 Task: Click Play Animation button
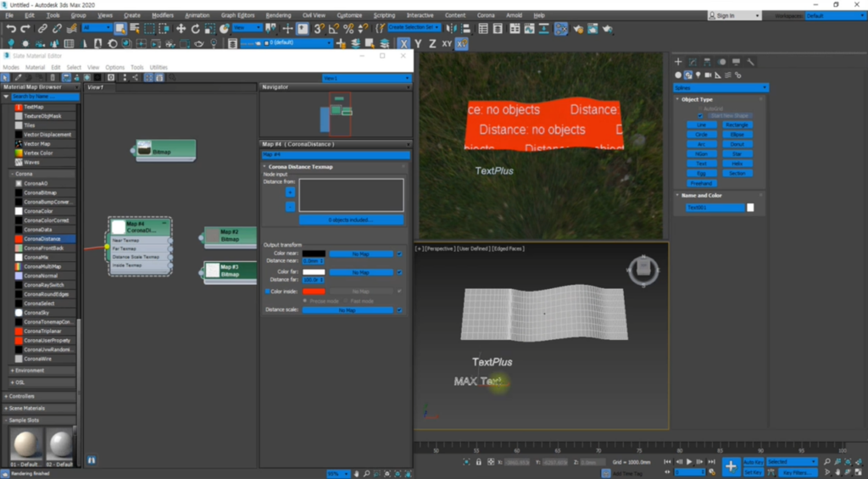click(x=689, y=462)
